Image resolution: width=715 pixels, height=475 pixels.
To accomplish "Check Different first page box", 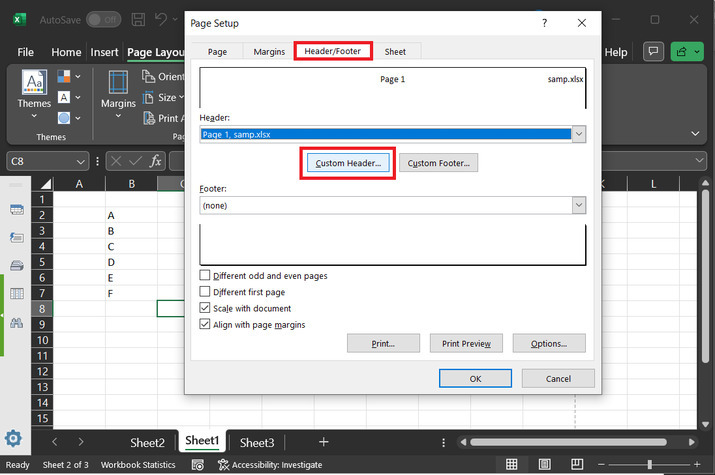I will tap(205, 291).
